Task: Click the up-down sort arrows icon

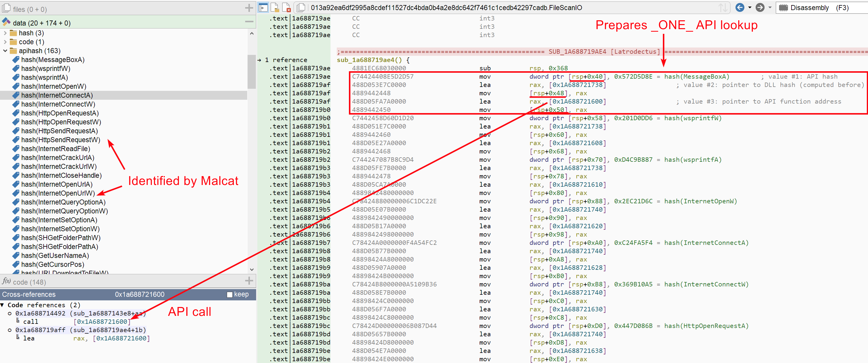Action: coord(723,7)
